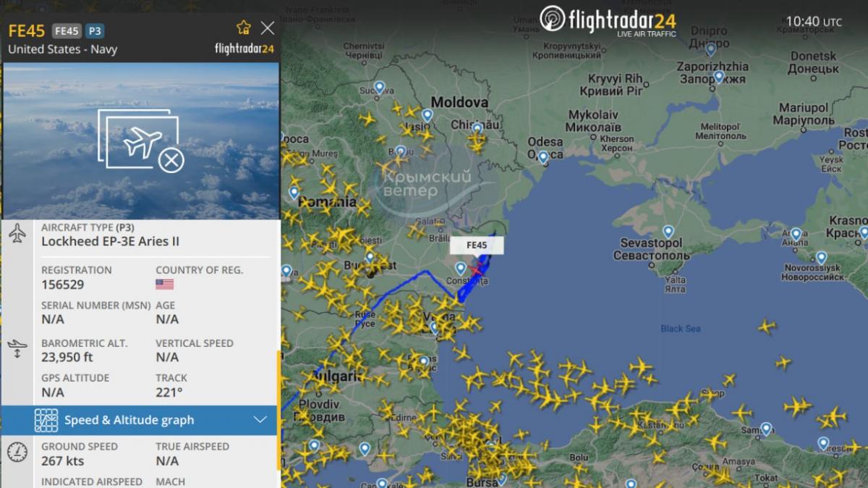This screenshot has height=488, width=868.
Task: Select the P3 aircraft code badge
Action: (94, 30)
